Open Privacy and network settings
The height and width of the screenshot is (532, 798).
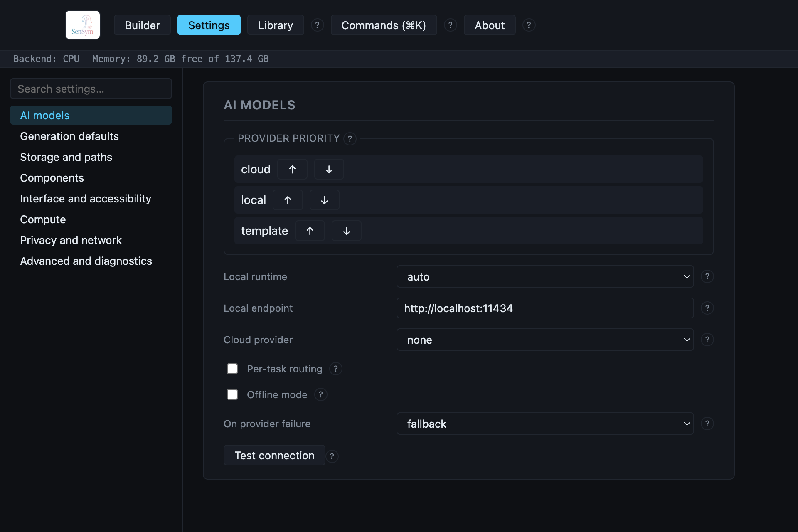(91, 240)
